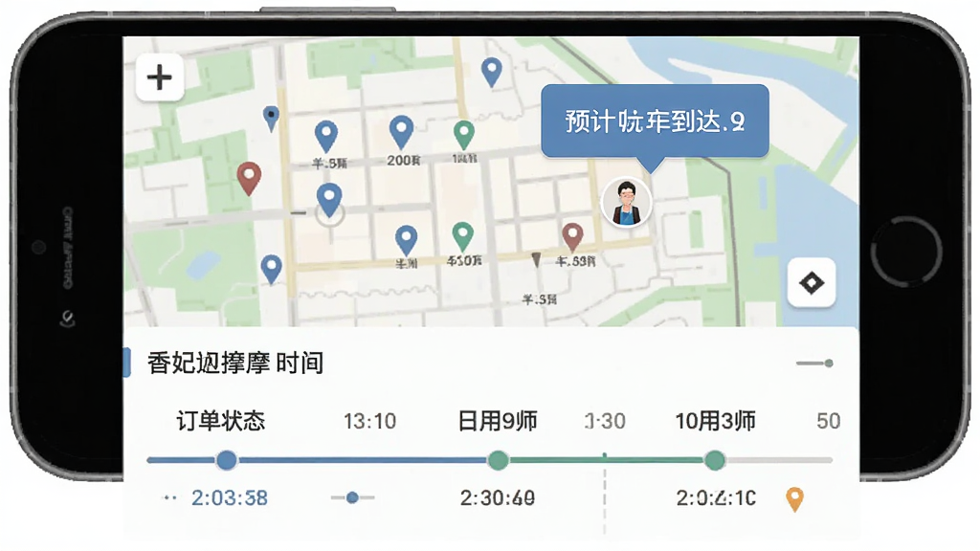Tap the second green node on the timeline

[x=714, y=460]
